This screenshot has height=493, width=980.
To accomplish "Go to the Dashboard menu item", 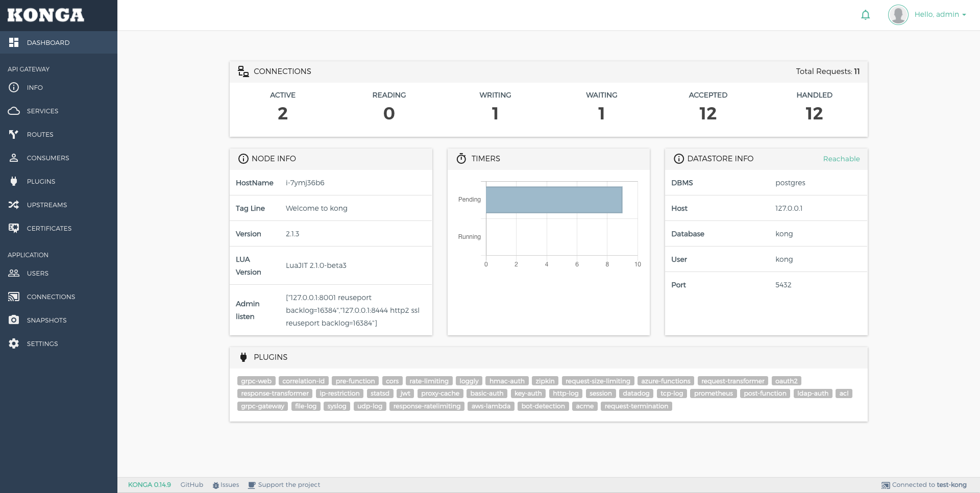I will 59,42.
